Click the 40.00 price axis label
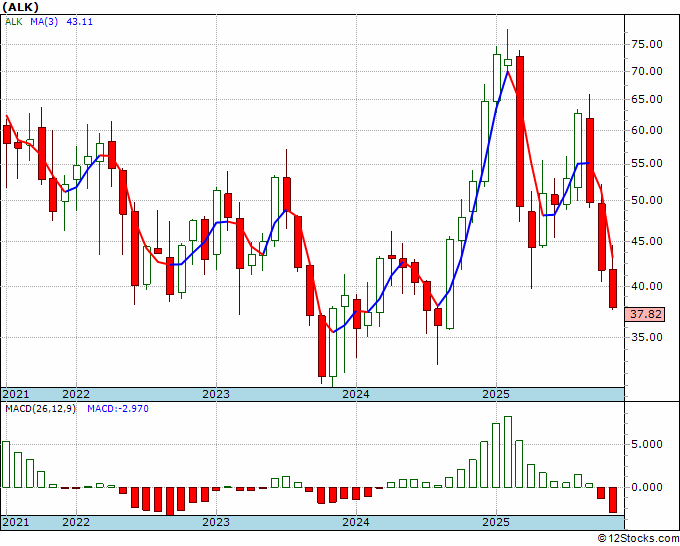 pos(647,286)
